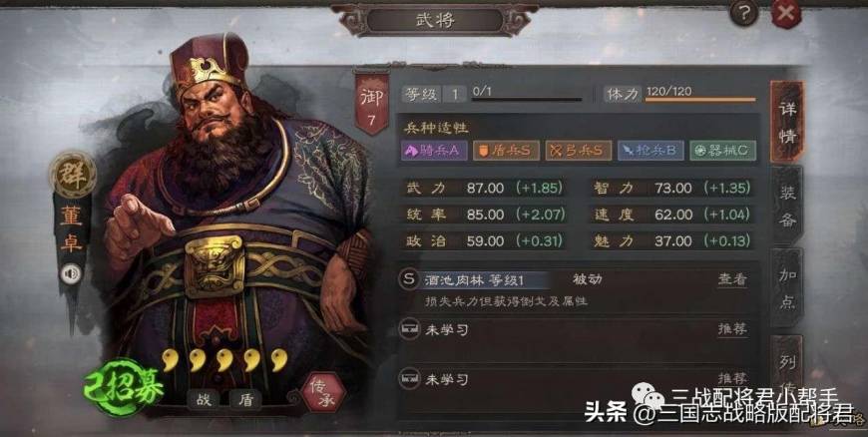Click 推荐 on the second skill slot
Viewport: 868px width, 437px height.
click(x=732, y=329)
